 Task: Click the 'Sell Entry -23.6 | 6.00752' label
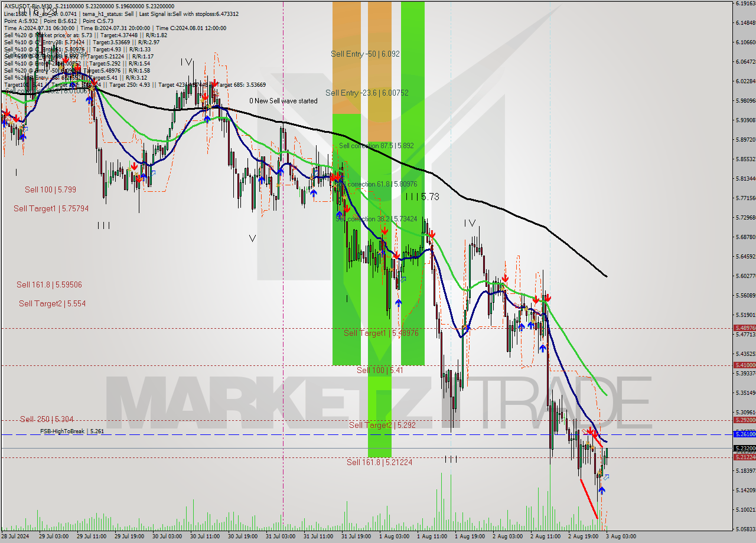[x=367, y=93]
